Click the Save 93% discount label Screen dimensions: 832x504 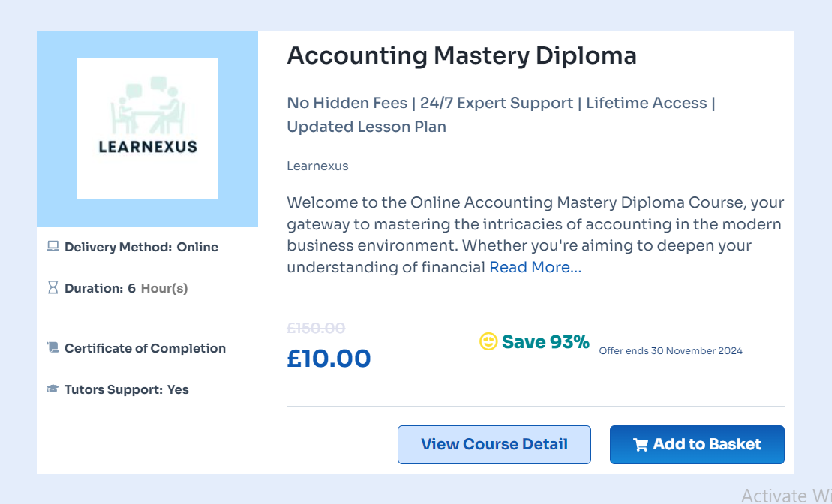(x=545, y=342)
